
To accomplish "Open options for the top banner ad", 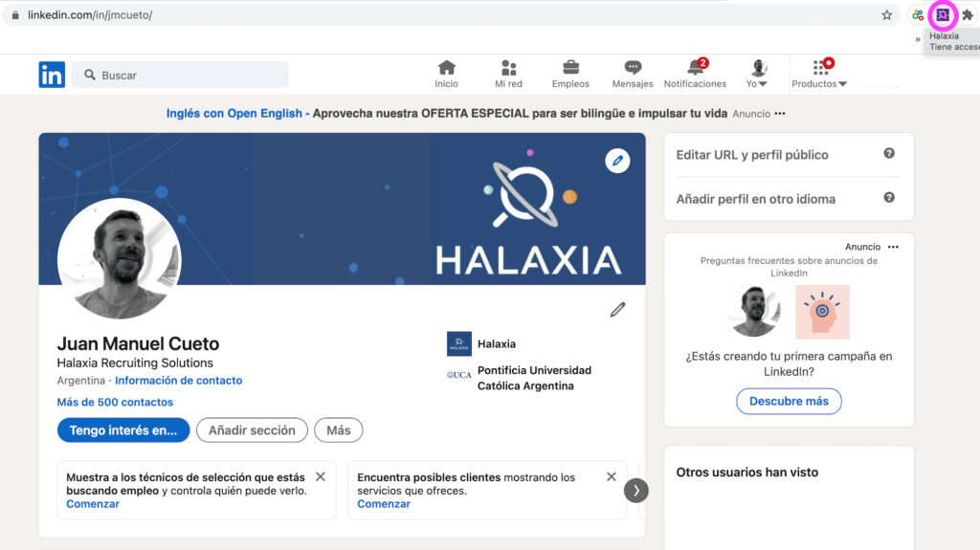I will (780, 114).
